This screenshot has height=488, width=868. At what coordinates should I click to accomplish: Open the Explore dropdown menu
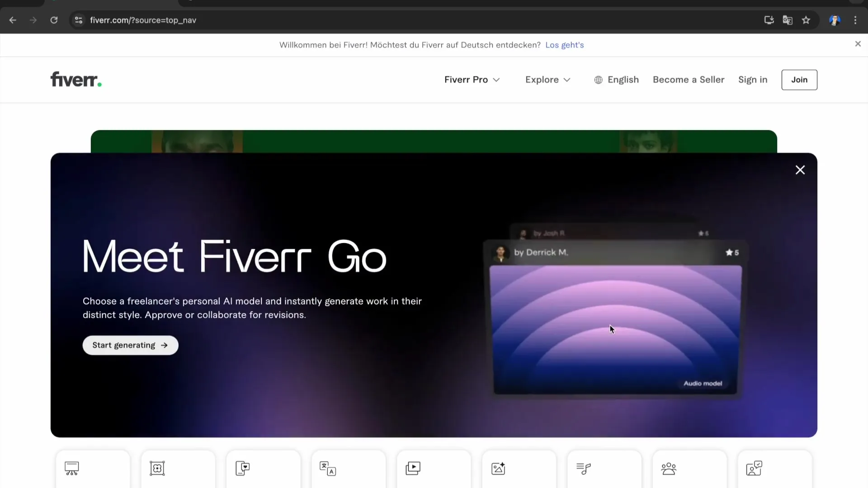coord(547,80)
